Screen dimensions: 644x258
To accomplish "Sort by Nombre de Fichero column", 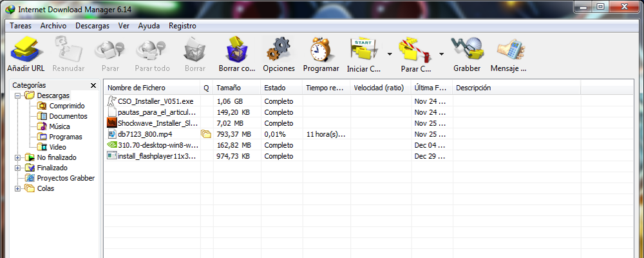I will pyautogui.click(x=153, y=88).
